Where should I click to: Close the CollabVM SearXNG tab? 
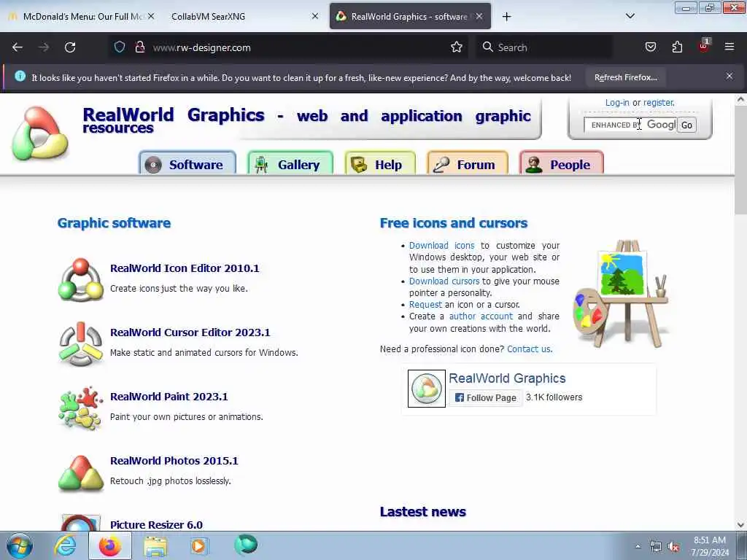[x=315, y=16]
